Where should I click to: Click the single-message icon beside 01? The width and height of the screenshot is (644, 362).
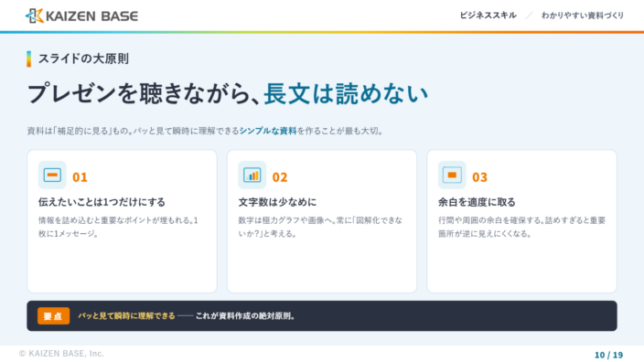[x=52, y=175]
